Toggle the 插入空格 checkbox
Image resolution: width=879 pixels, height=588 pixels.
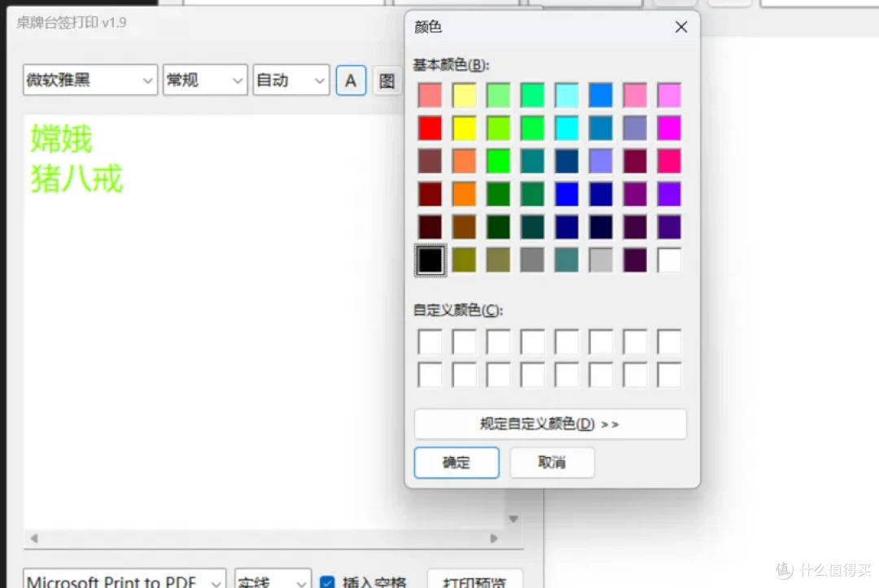(327, 582)
